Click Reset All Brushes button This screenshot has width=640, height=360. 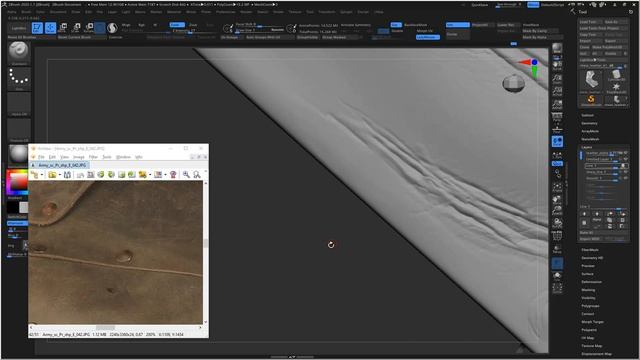click(31, 37)
